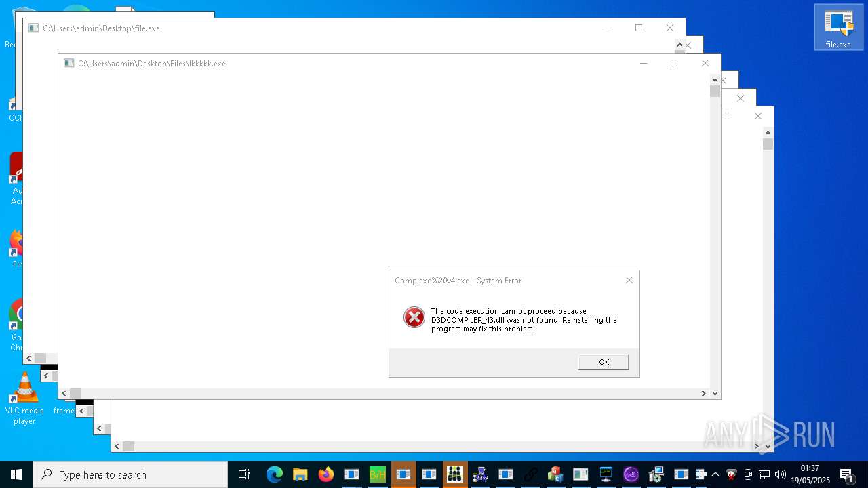Open File Explorer from the taskbar
The height and width of the screenshot is (488, 868).
point(300,474)
